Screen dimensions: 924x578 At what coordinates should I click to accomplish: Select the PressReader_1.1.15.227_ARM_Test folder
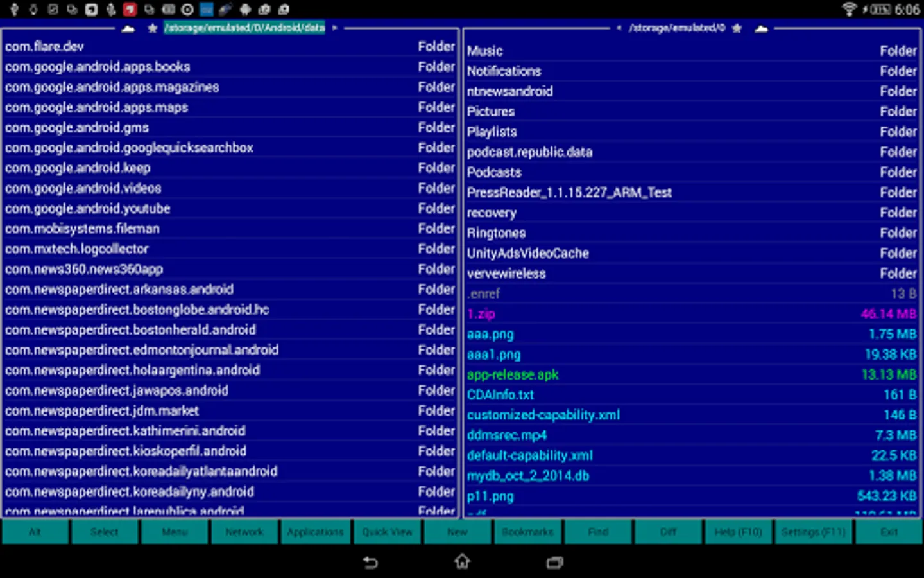pos(692,192)
